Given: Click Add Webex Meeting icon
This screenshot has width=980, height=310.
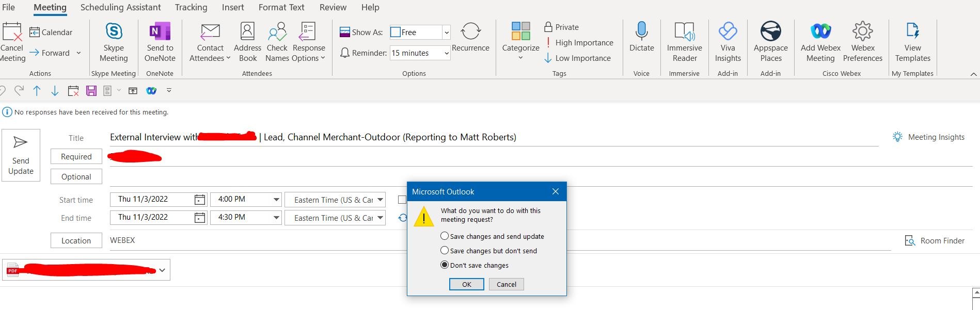Looking at the screenshot, I should (x=820, y=32).
